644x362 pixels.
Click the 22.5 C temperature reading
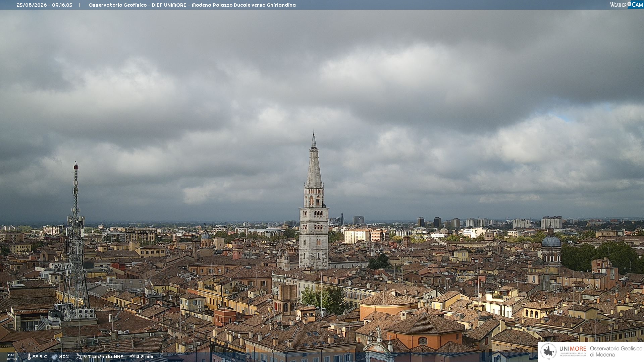pyautogui.click(x=40, y=357)
